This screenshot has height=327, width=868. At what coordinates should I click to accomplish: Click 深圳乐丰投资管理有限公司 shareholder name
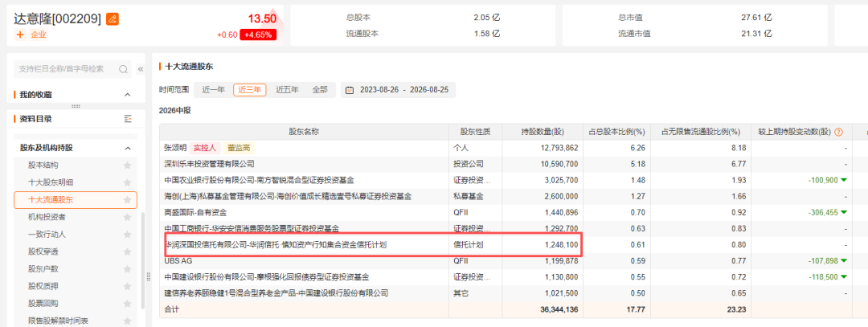coord(209,164)
